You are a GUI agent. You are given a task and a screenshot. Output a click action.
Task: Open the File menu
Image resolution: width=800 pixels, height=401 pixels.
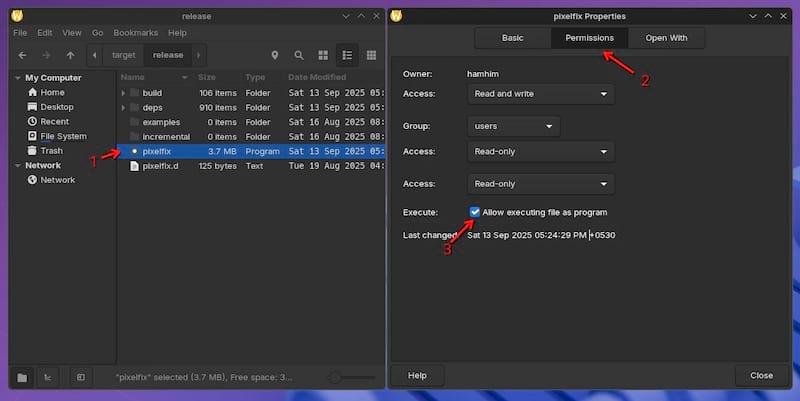coord(20,33)
